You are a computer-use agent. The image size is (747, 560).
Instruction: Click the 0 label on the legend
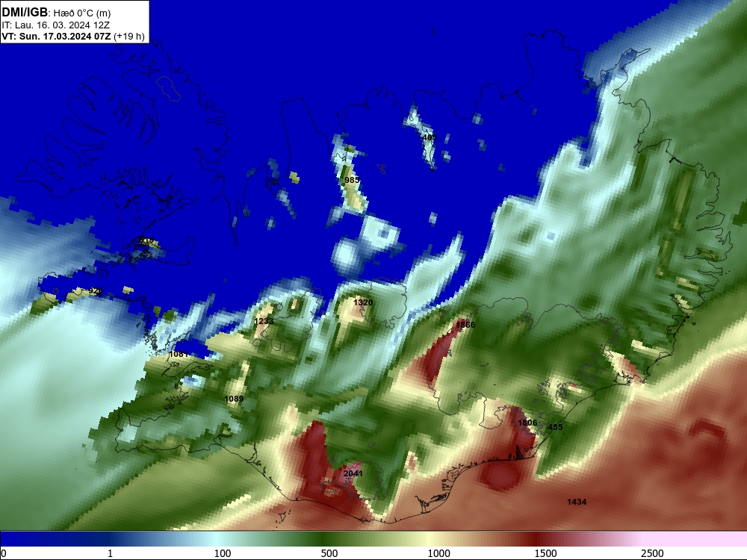[4, 553]
